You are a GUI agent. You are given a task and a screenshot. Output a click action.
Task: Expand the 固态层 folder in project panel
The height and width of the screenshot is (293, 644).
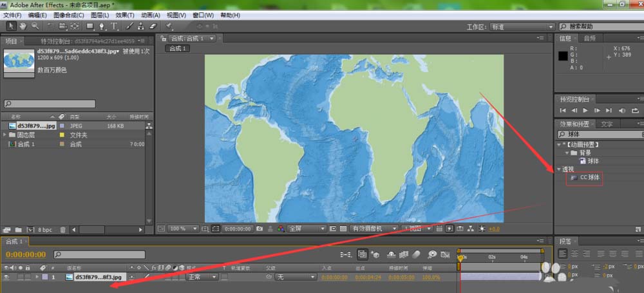[x=5, y=135]
